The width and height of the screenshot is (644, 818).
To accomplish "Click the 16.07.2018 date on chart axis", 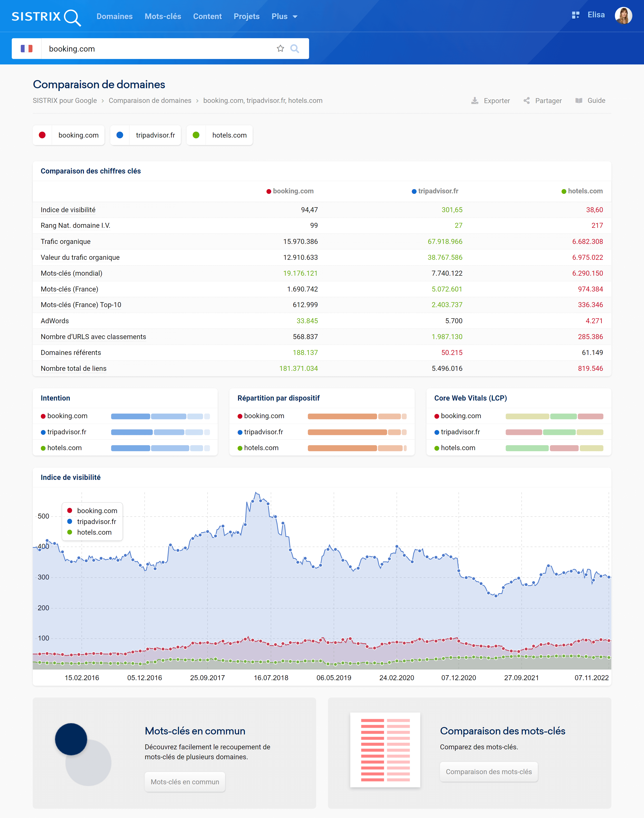I will (x=271, y=678).
